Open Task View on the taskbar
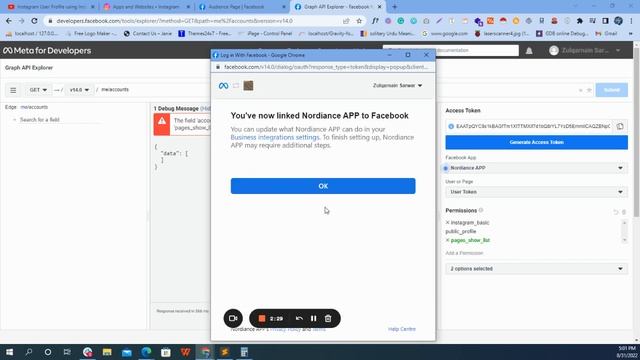640x360 pixels. point(67,352)
